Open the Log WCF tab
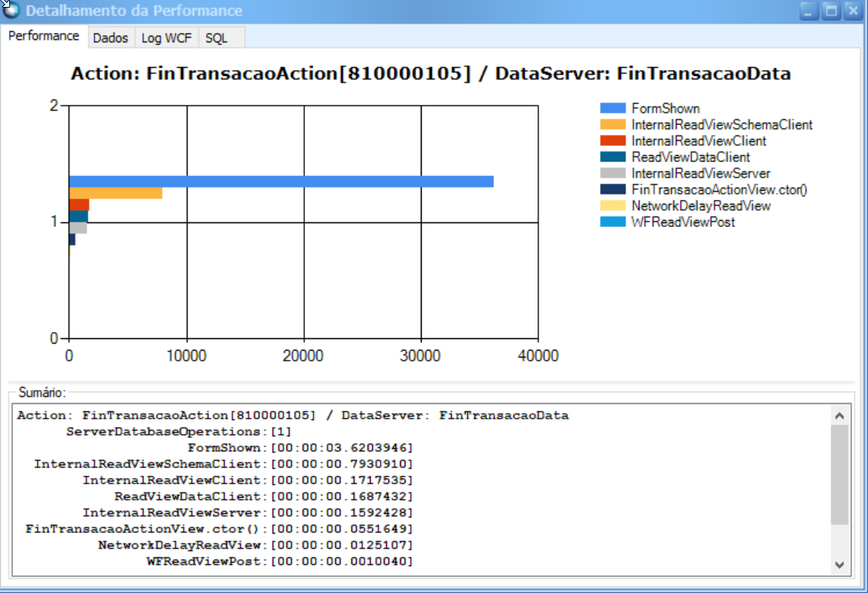The image size is (868, 593). pyautogui.click(x=166, y=38)
